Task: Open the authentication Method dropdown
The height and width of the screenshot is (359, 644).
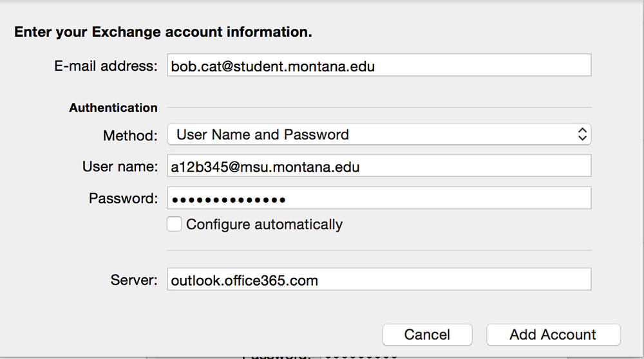Action: click(379, 134)
